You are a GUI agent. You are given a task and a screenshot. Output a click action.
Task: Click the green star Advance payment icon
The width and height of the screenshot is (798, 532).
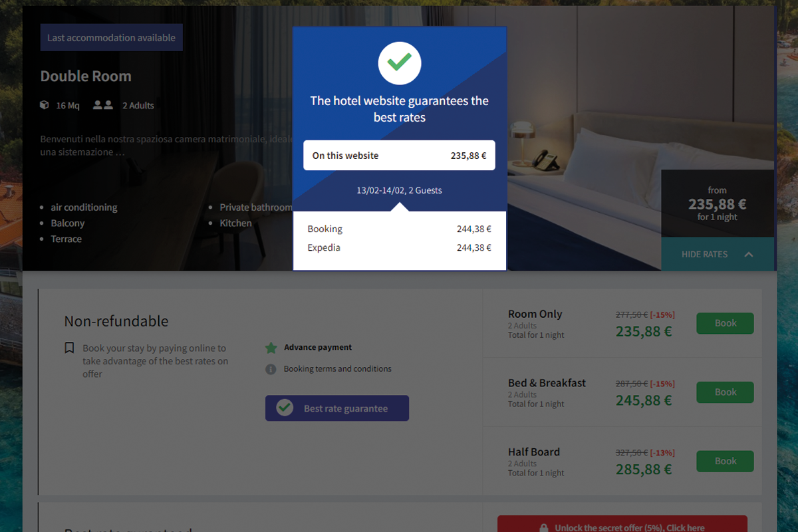271,347
